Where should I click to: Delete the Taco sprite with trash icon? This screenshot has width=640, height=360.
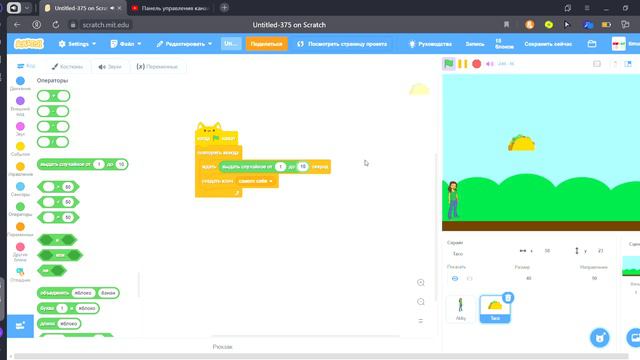[x=508, y=298]
